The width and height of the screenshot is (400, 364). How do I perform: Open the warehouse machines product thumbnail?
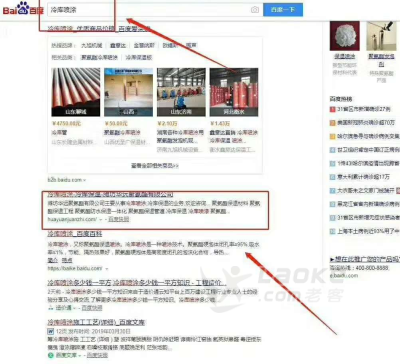pos(181,92)
